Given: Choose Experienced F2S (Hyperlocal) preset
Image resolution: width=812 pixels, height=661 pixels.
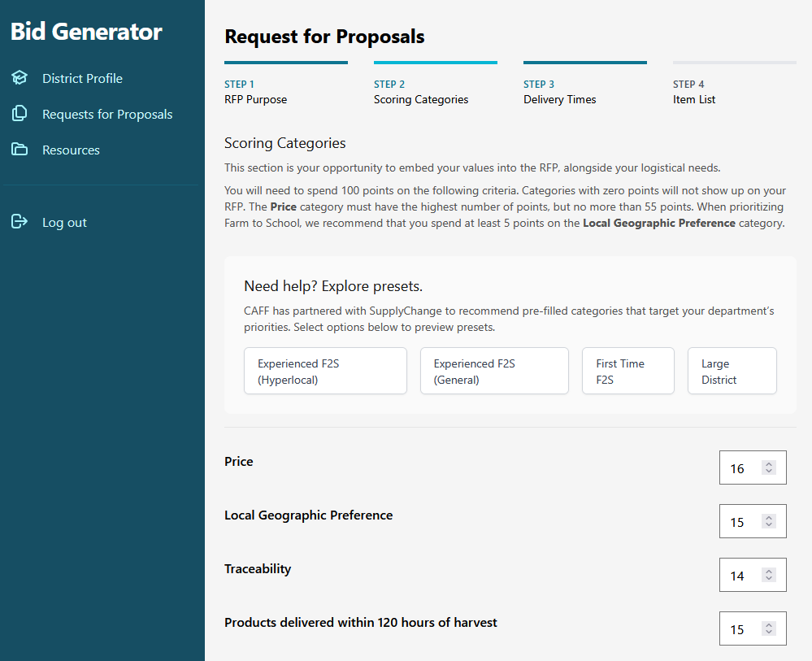Looking at the screenshot, I should [325, 371].
